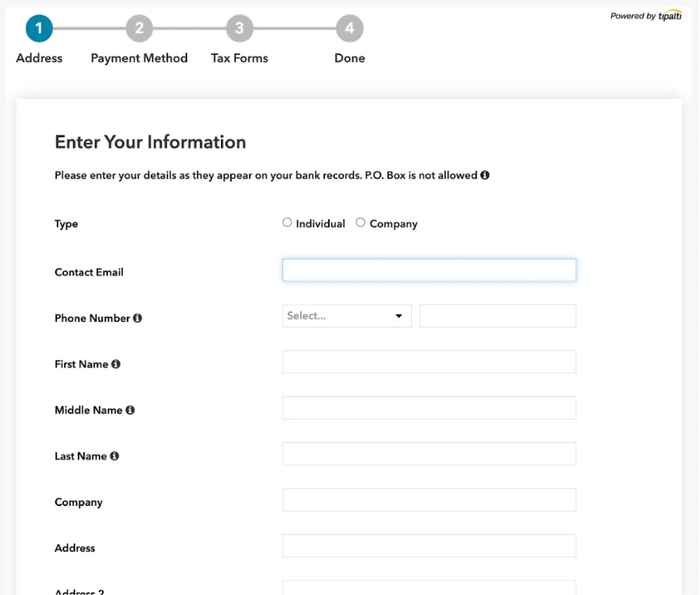Open the phone country code Select dropdown
Viewport: 700px width, 595px height.
(x=346, y=315)
